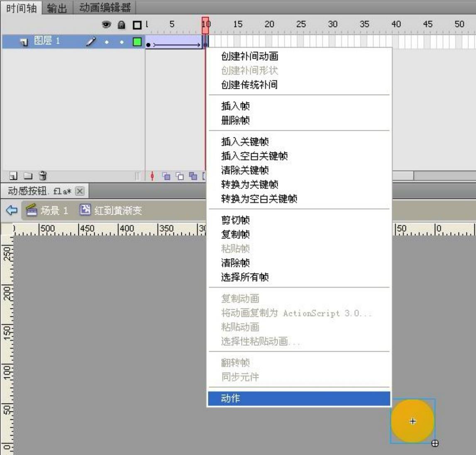This screenshot has height=455, width=476.
Task: Enable the onion skin icon
Action: click(x=166, y=176)
